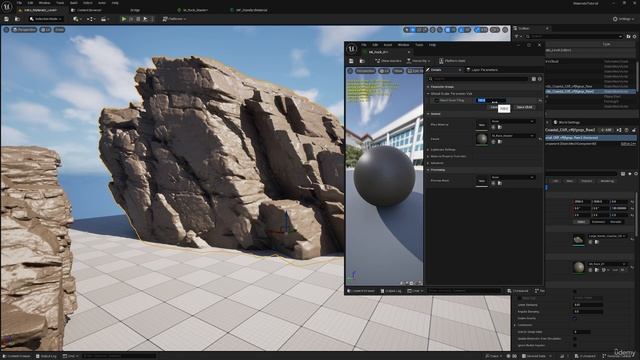Start Play in Editor with the green play button
The width and height of the screenshot is (640, 360).
(124, 19)
